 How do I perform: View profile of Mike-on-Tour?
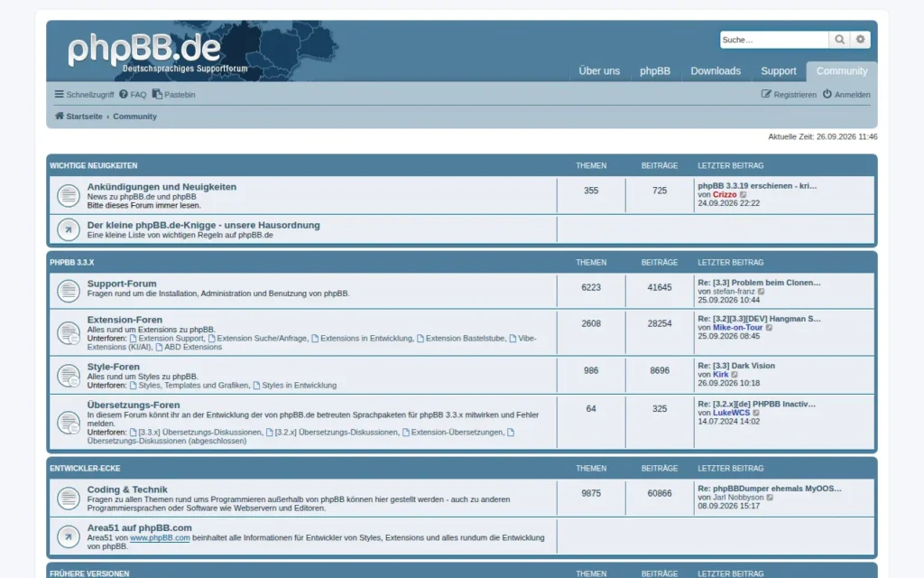coord(738,327)
